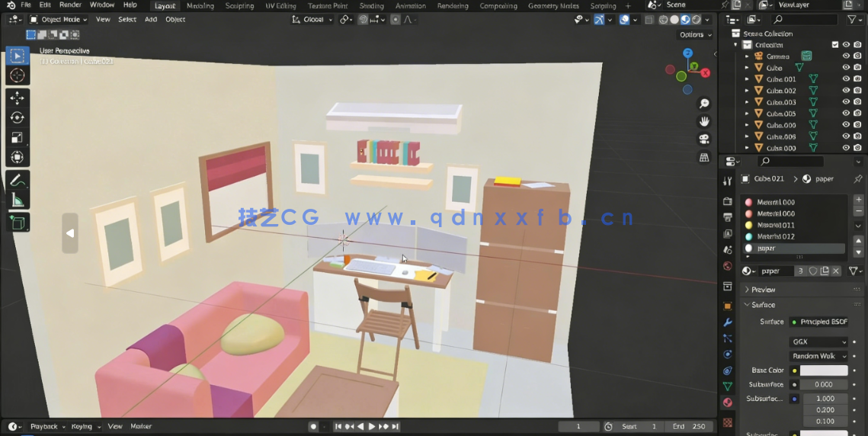Pick the combined Transform tool
The height and width of the screenshot is (436, 868).
(x=18, y=157)
